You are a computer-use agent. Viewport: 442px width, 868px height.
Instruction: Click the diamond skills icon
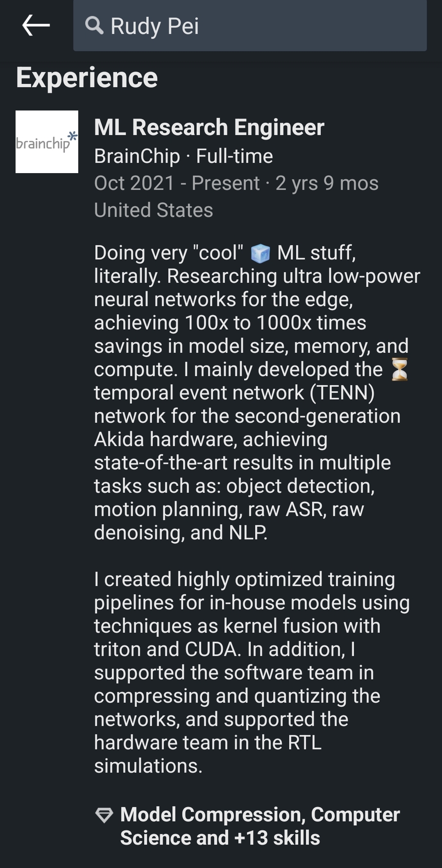point(104,815)
